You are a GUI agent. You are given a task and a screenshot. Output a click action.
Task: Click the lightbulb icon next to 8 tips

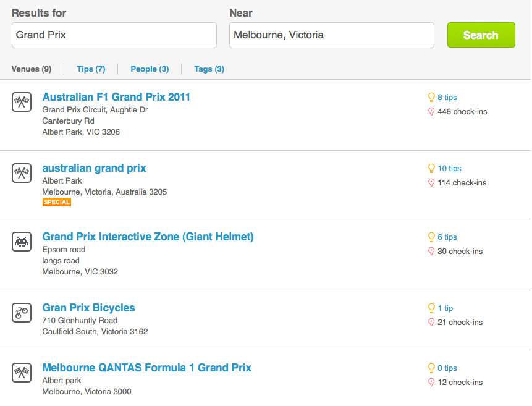pyautogui.click(x=431, y=98)
